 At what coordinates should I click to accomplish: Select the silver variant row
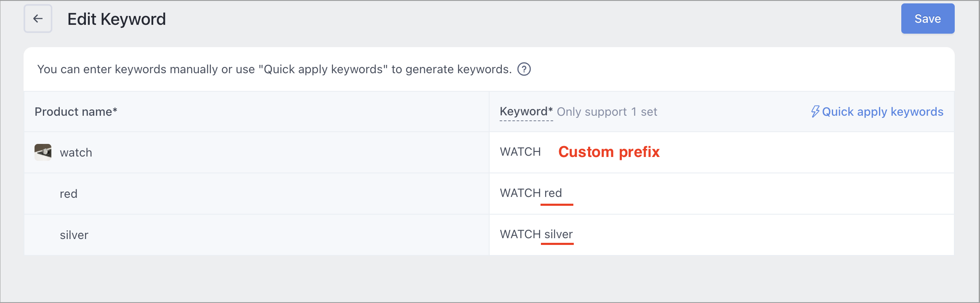coord(256,235)
